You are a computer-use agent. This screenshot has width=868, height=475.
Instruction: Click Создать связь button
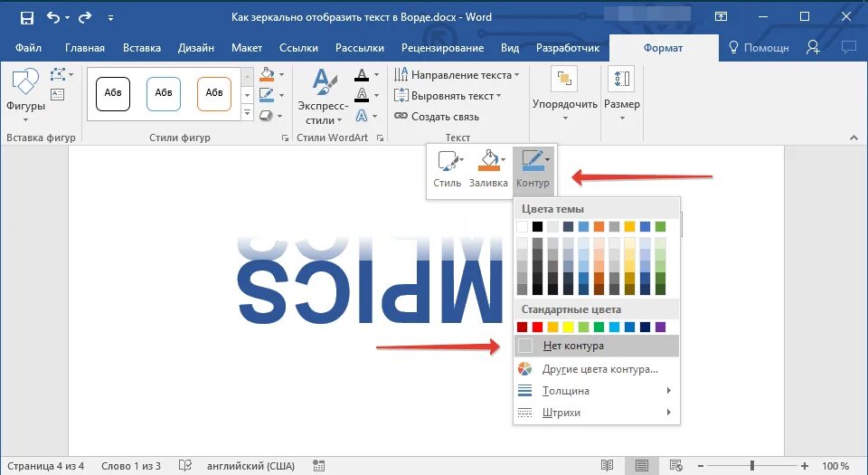437,116
